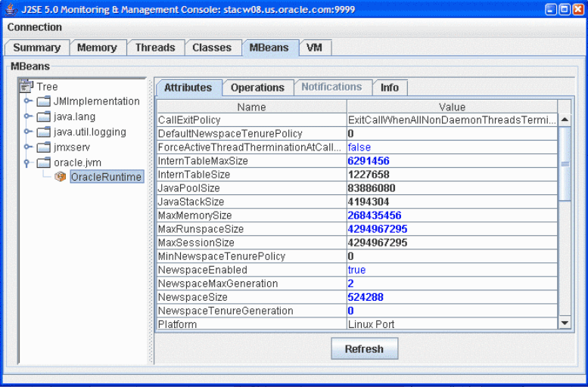Image resolution: width=588 pixels, height=387 pixels.
Task: Switch to the Memory tab
Action: pyautogui.click(x=97, y=48)
